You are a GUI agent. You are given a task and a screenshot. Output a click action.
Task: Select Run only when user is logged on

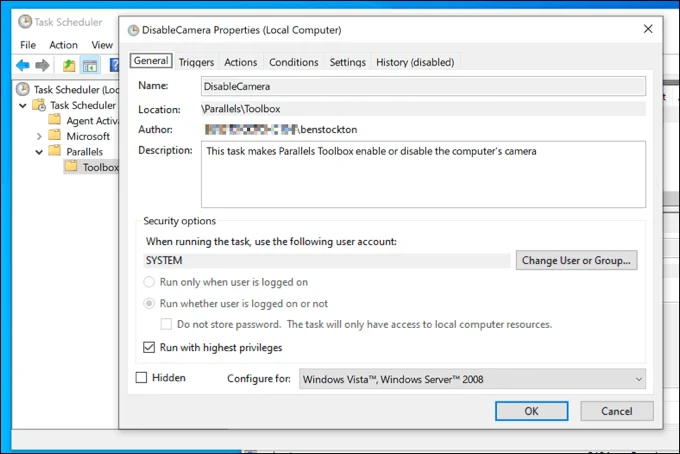click(x=149, y=282)
